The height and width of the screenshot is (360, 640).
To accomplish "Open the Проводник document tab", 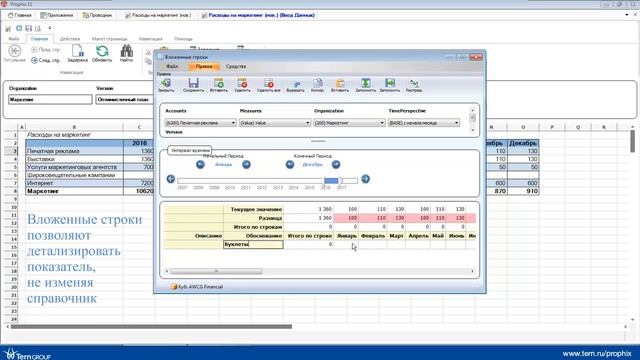I will (x=97, y=15).
